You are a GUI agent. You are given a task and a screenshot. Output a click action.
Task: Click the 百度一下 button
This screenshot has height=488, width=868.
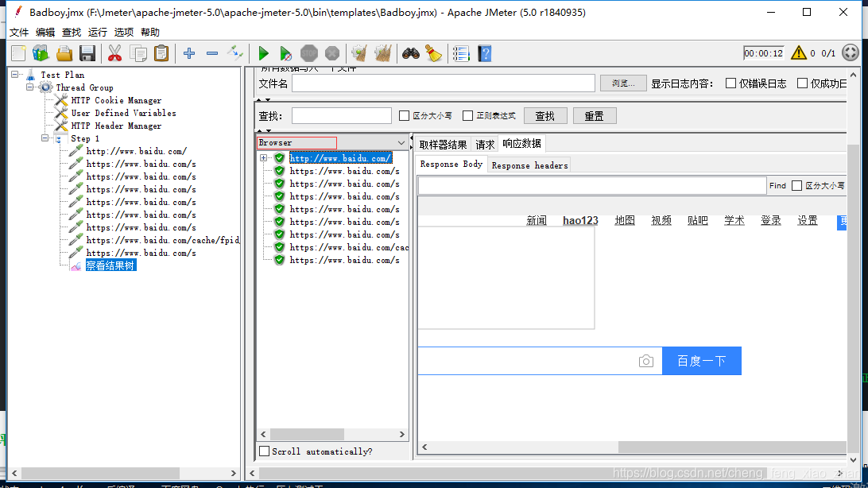701,361
